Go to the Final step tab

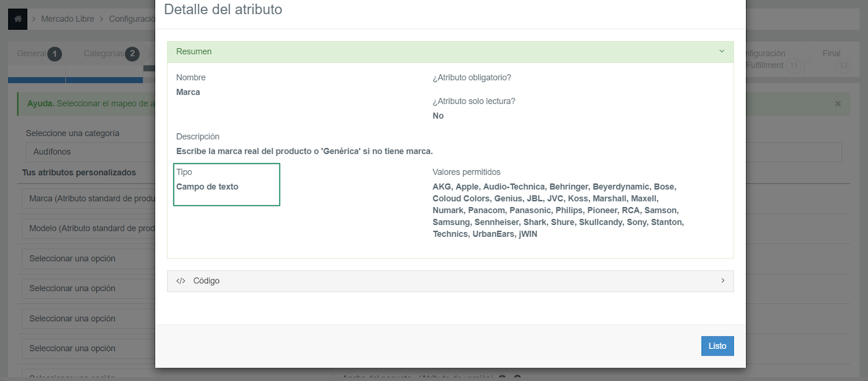tap(835, 60)
